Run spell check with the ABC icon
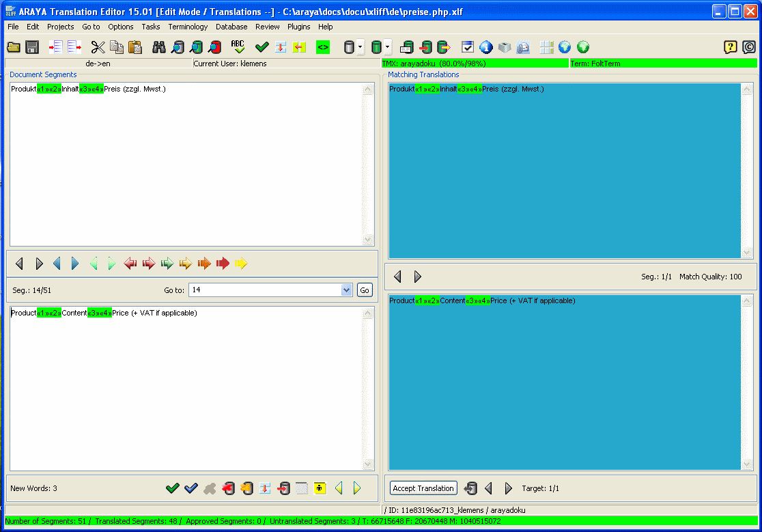The width and height of the screenshot is (762, 532). tap(238, 47)
